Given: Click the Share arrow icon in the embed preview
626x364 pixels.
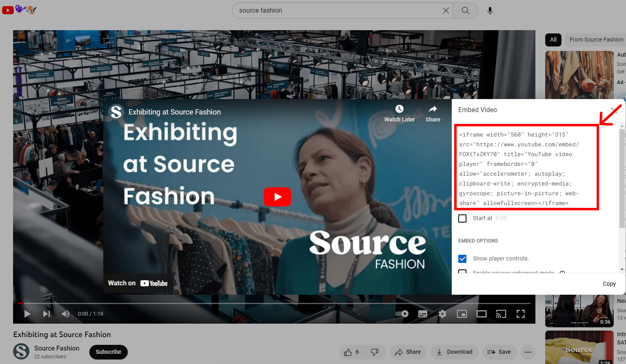Looking at the screenshot, I should [x=433, y=109].
